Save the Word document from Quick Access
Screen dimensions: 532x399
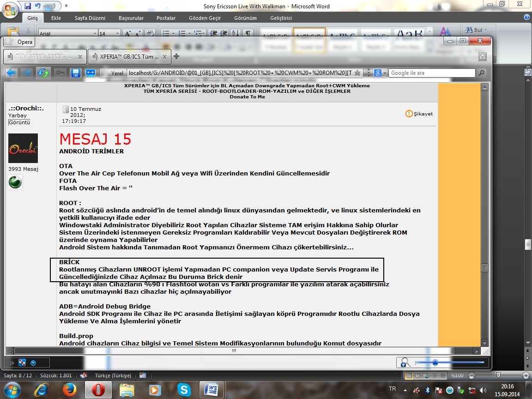[x=28, y=6]
